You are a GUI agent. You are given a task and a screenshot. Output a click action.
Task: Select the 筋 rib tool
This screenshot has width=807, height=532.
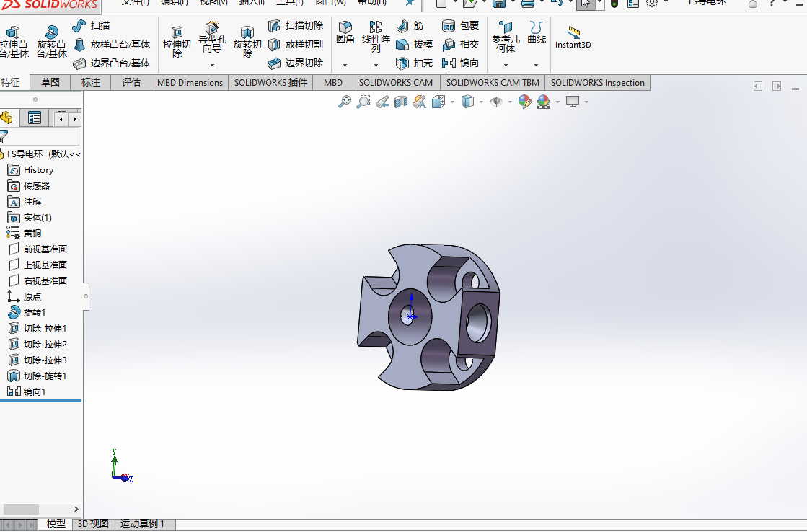[410, 25]
